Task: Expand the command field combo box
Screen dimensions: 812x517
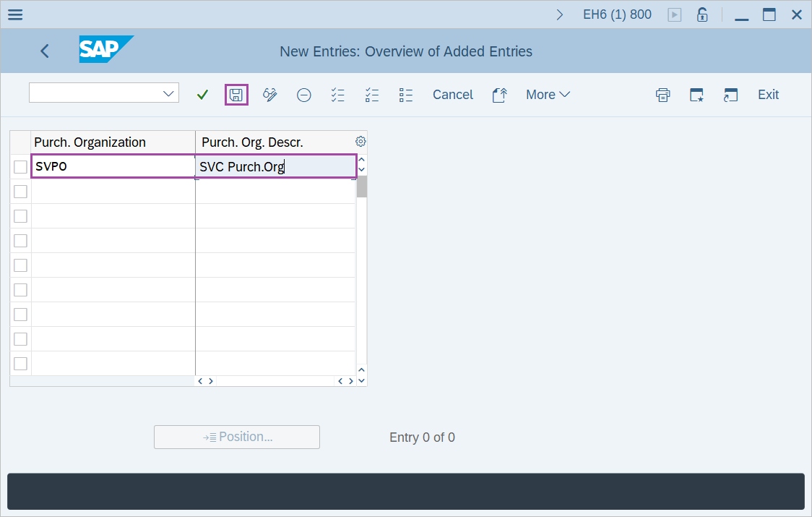Action: pos(168,93)
